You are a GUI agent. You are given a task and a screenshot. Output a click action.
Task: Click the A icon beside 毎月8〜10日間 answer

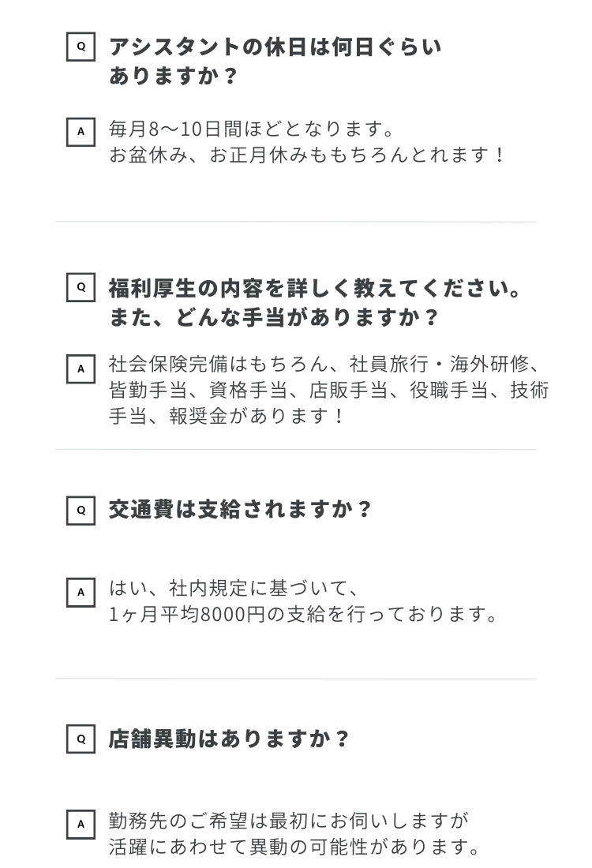pyautogui.click(x=81, y=132)
